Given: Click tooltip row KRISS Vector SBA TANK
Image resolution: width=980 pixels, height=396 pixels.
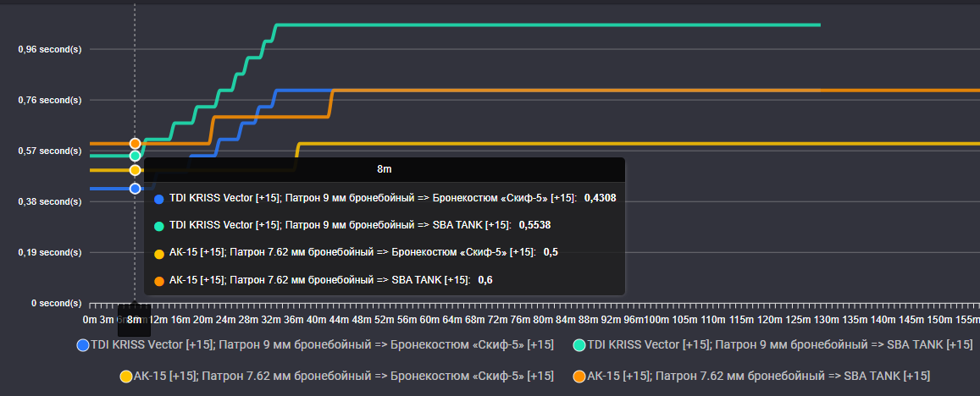Looking at the screenshot, I should click(x=352, y=225).
